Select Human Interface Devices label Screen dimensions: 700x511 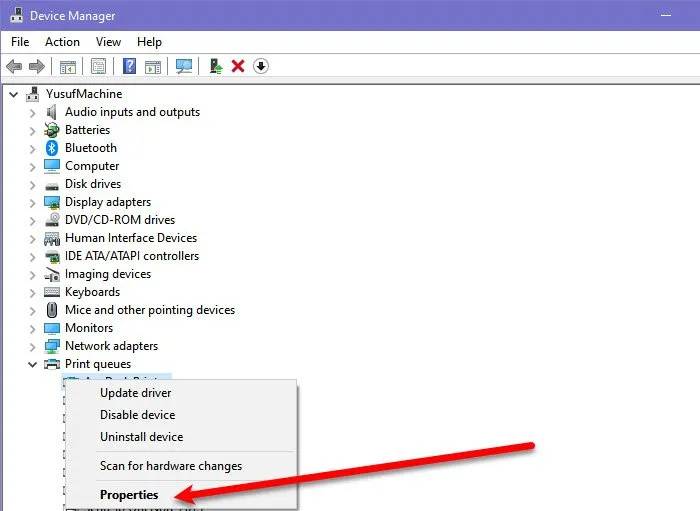click(131, 238)
